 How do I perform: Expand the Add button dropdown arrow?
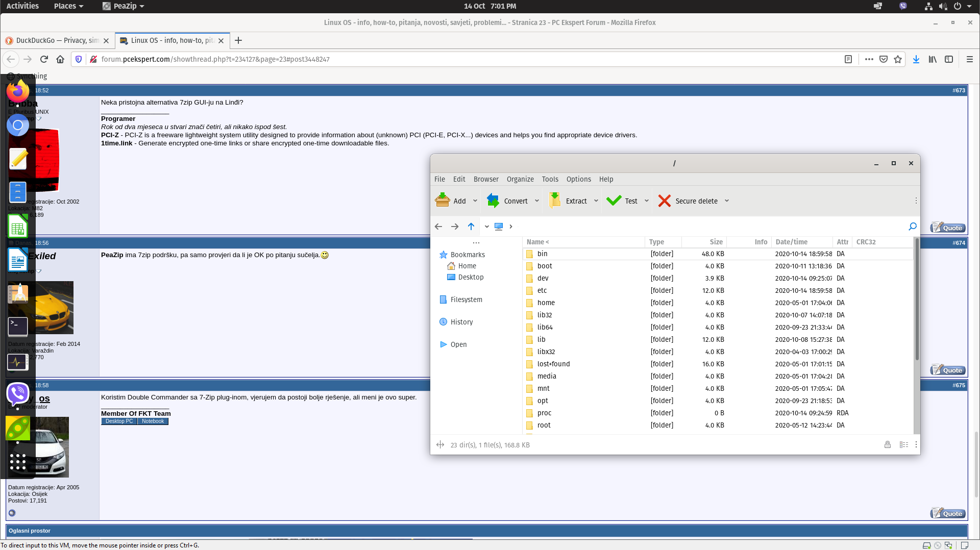tap(475, 201)
